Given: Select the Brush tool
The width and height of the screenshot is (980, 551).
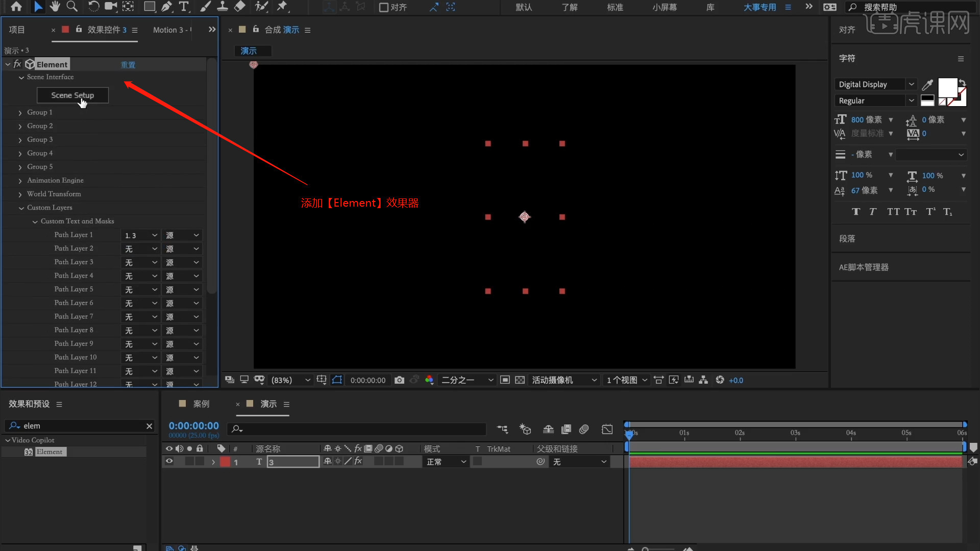Looking at the screenshot, I should [205, 7].
